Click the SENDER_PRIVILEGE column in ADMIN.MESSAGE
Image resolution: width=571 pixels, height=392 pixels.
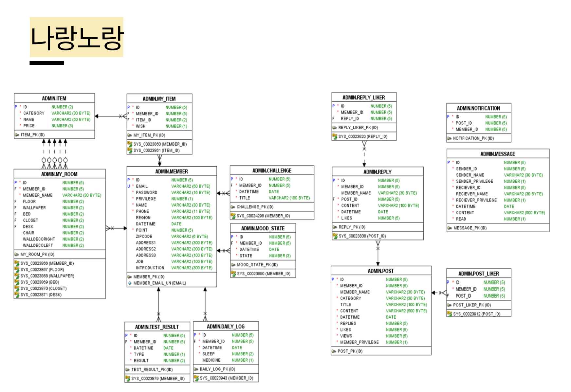pos(498,181)
